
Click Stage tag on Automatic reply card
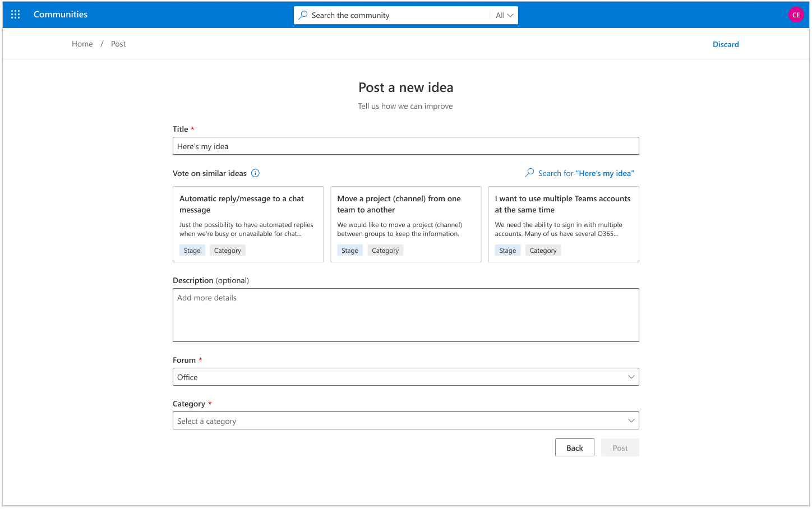pyautogui.click(x=192, y=251)
